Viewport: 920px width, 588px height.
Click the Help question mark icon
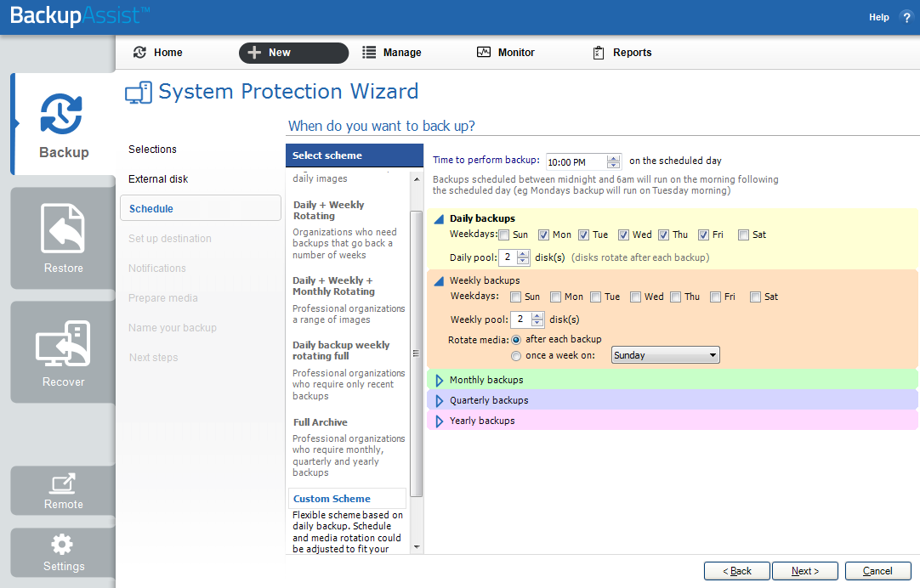(906, 18)
